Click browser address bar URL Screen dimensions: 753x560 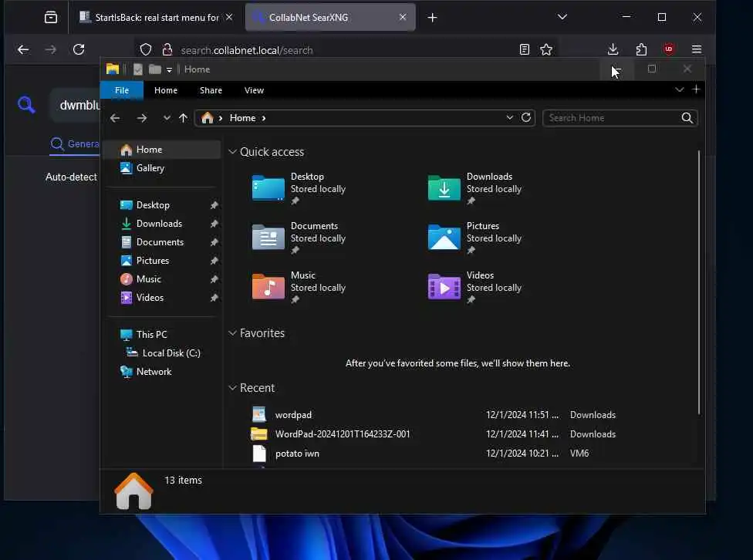247,50
